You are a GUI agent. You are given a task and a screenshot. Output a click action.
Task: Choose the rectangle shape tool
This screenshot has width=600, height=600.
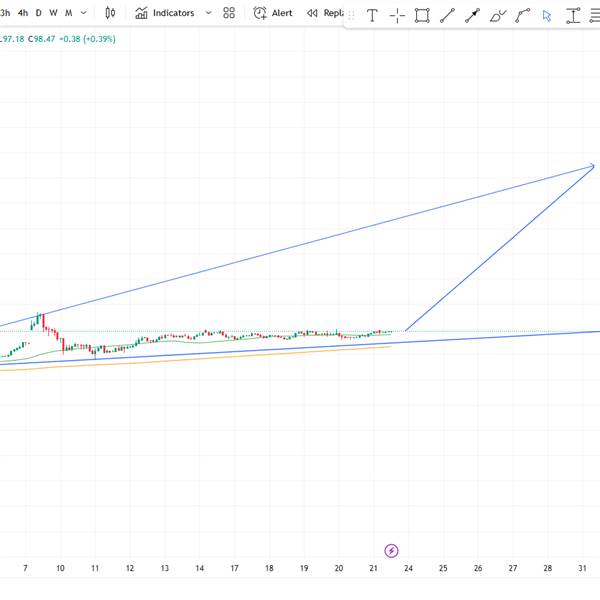[x=422, y=16]
